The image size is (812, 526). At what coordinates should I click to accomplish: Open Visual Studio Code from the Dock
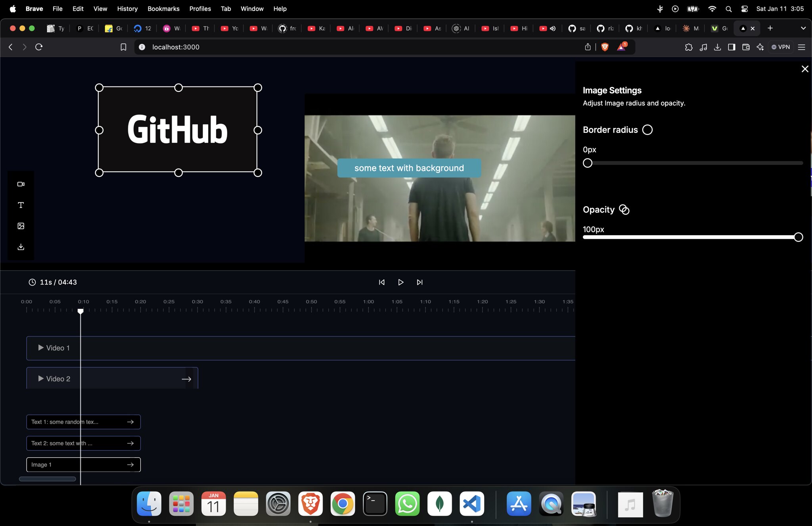coord(472,504)
